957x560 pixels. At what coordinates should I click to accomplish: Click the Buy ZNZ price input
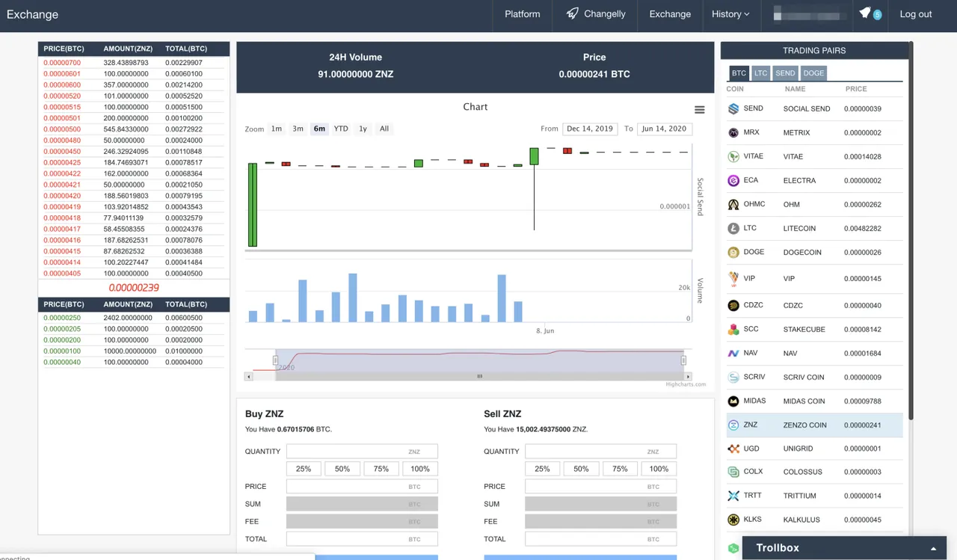[x=362, y=487]
